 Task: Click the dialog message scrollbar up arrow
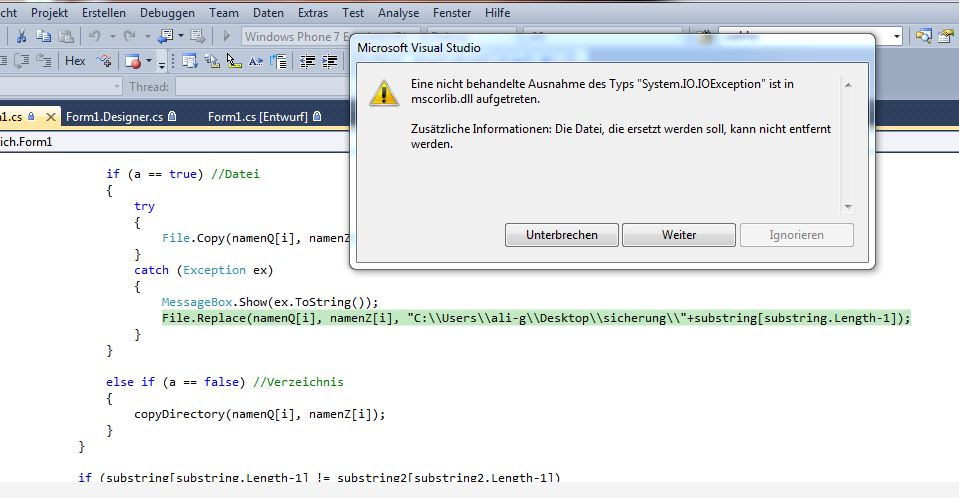(848, 85)
